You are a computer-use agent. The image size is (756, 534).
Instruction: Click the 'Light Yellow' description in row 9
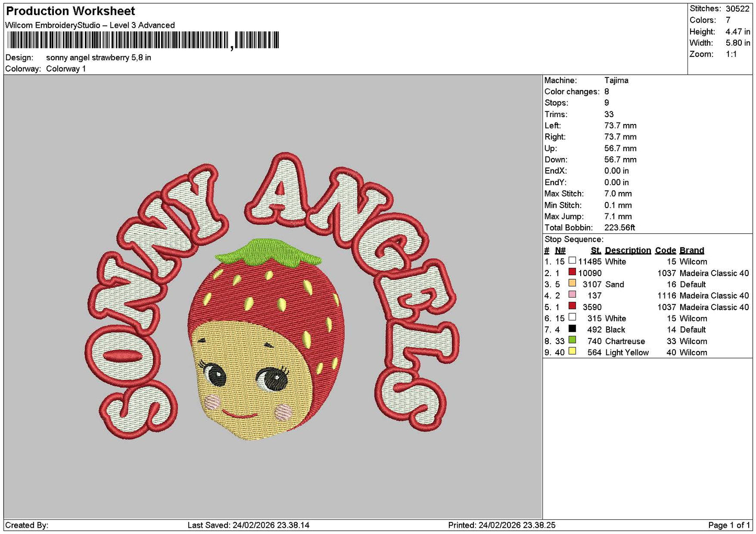tap(627, 353)
